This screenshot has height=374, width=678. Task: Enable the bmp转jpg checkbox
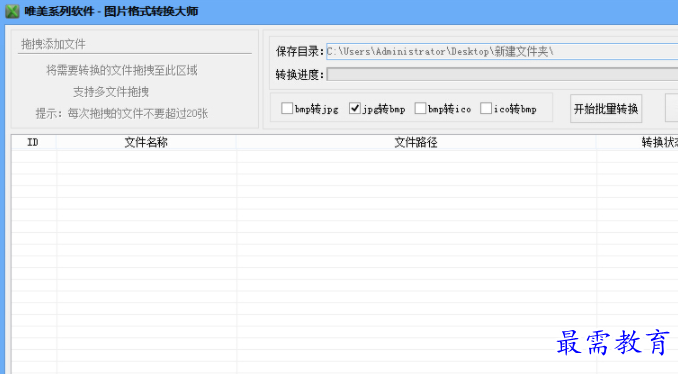[287, 108]
